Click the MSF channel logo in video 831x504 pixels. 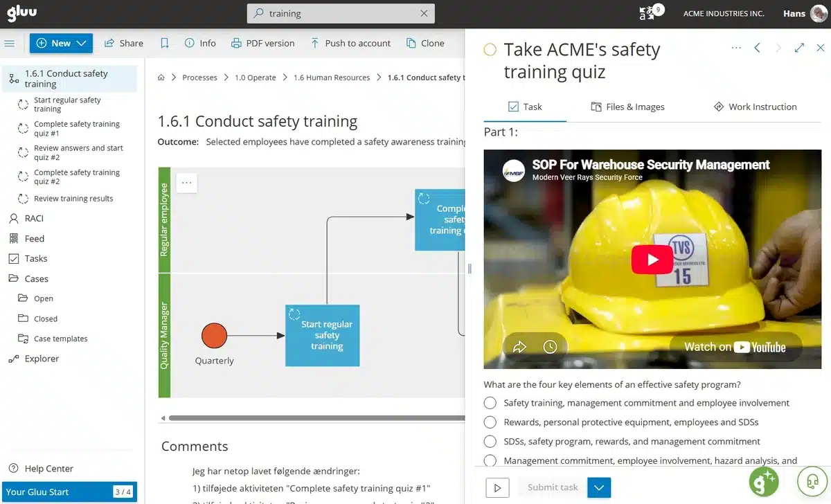tap(514, 171)
